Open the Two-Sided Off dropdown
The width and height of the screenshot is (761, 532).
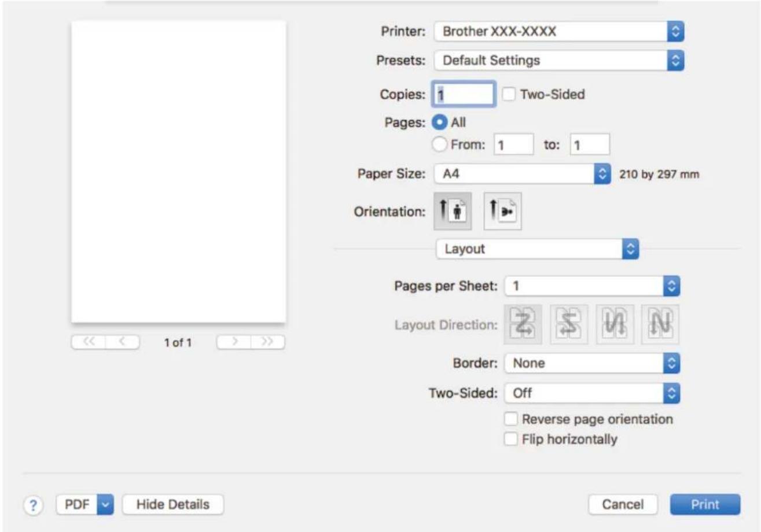pos(591,394)
